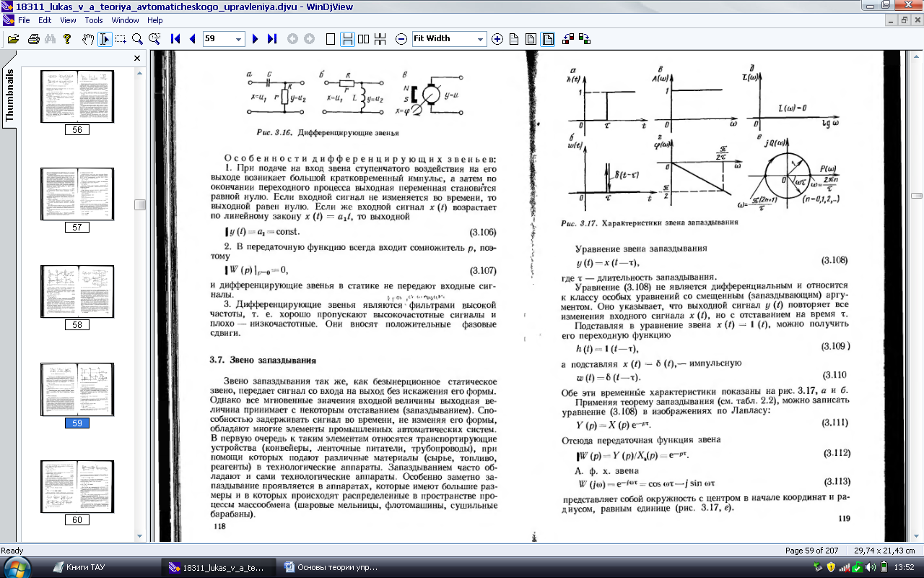924x578 pixels.
Task: Switch to the Thumbnails side tab
Action: [9, 95]
